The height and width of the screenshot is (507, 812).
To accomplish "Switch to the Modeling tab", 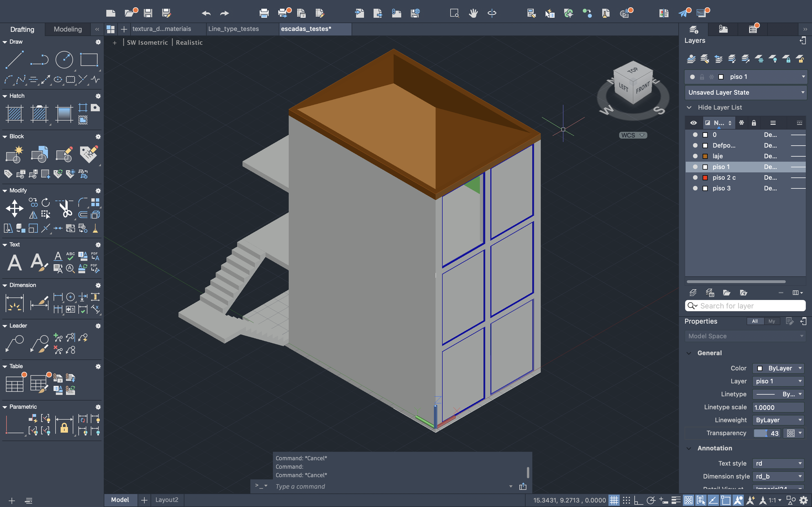I will point(68,29).
